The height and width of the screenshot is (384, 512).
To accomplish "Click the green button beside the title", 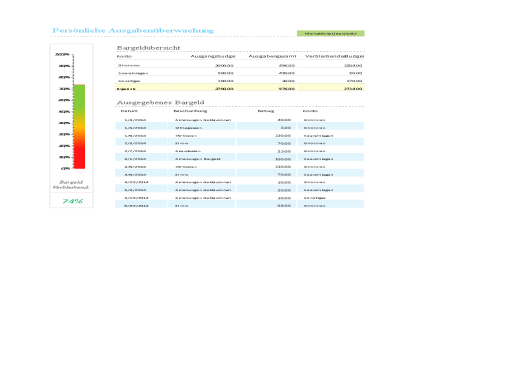I will tap(330, 33).
